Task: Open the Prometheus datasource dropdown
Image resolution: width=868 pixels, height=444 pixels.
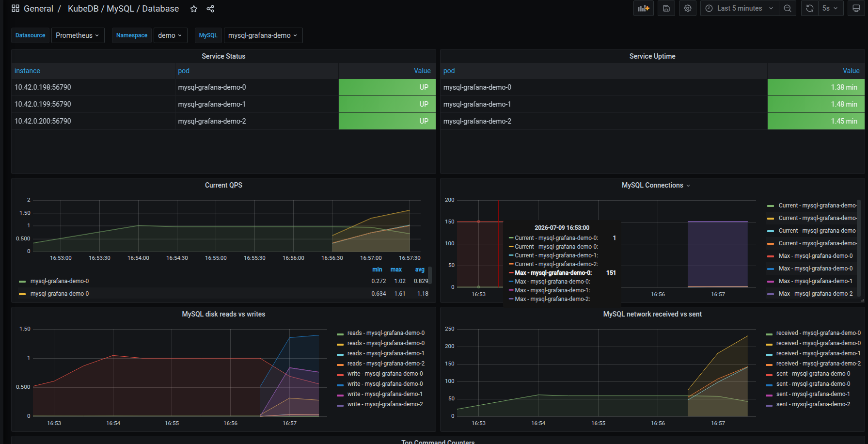Action: [78, 35]
